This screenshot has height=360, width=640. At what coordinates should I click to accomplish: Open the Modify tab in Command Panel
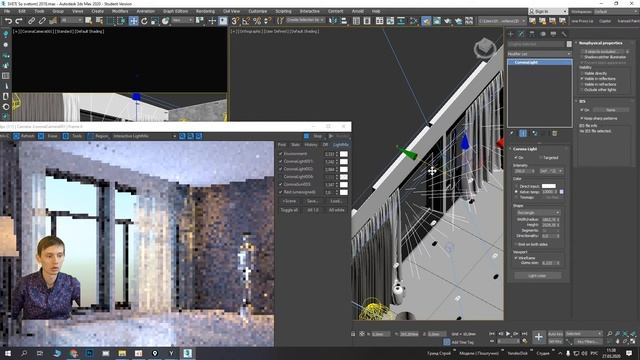[x=521, y=34]
